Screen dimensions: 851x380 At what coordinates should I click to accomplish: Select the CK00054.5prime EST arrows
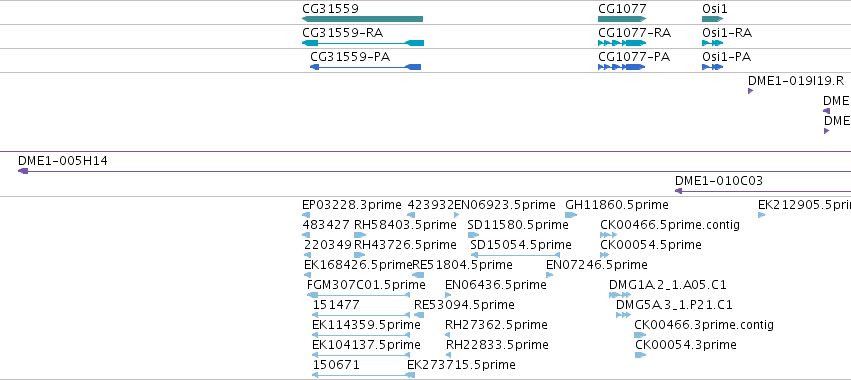tap(605, 255)
